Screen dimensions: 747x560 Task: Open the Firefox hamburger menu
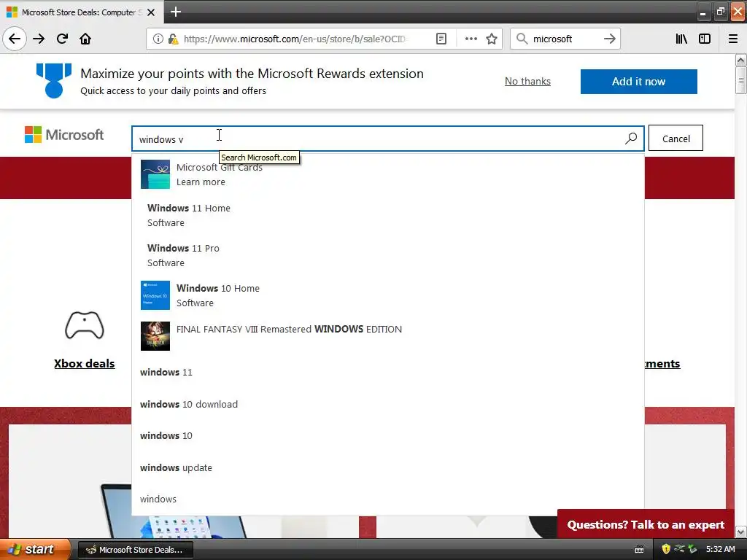point(732,39)
